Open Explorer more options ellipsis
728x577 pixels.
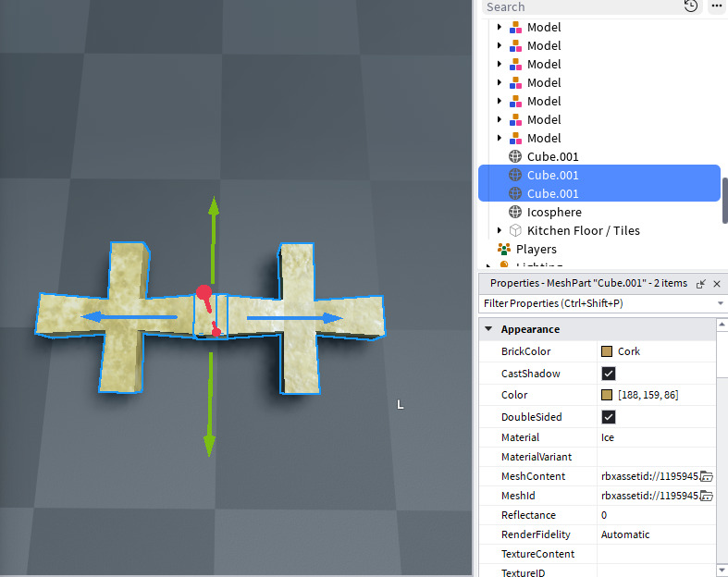(717, 6)
